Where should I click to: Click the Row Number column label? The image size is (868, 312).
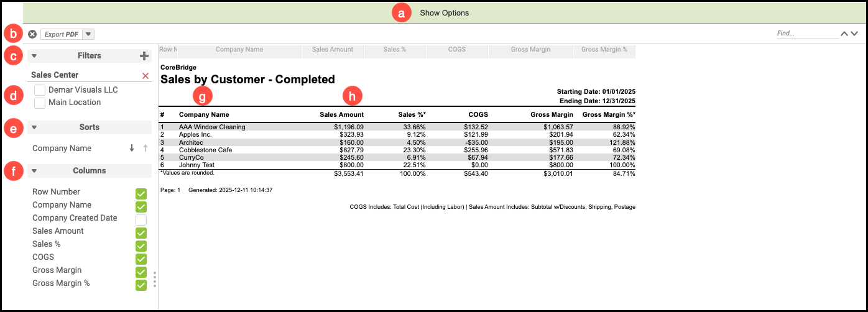coord(56,192)
